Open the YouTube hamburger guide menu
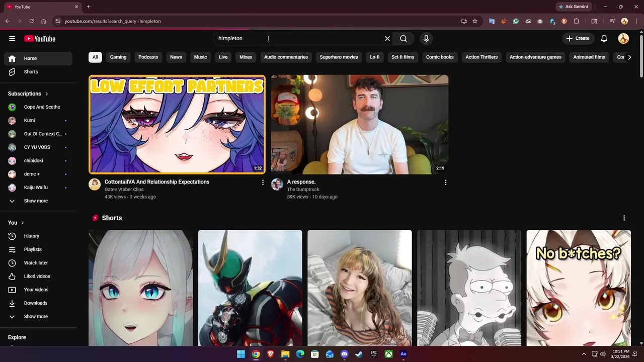This screenshot has width=644, height=362. [x=12, y=39]
